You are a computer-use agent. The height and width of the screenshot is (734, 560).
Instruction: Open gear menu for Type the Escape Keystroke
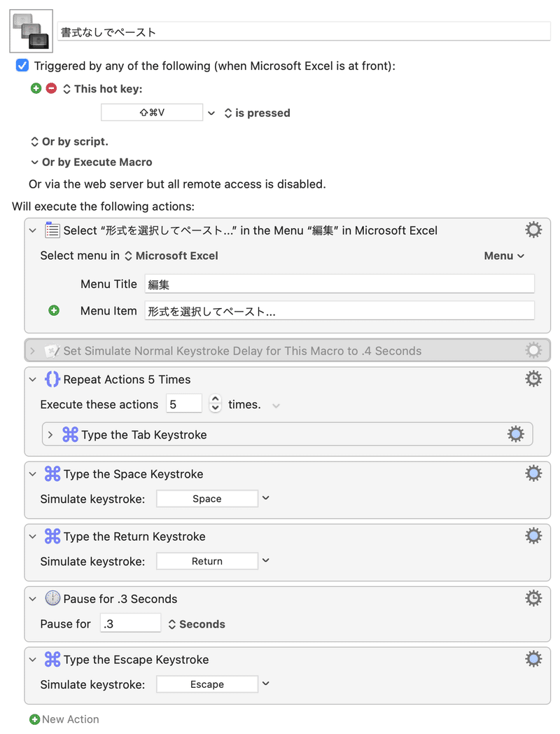533,659
